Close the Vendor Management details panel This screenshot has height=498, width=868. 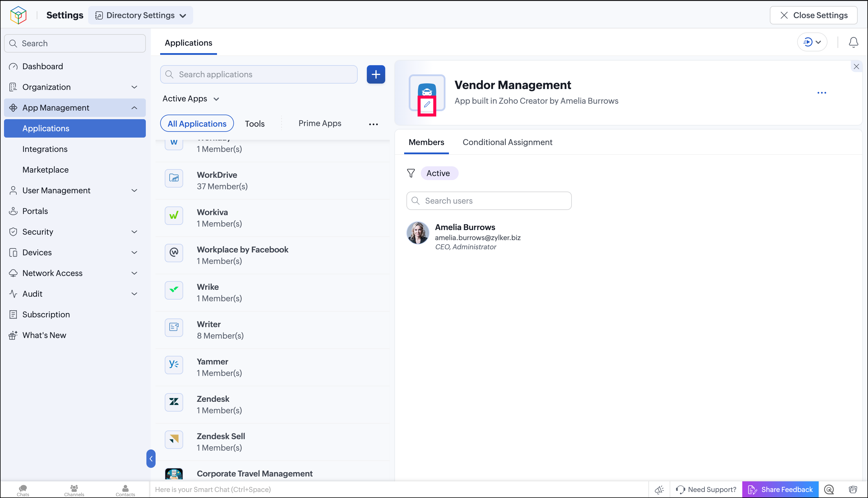[856, 66]
